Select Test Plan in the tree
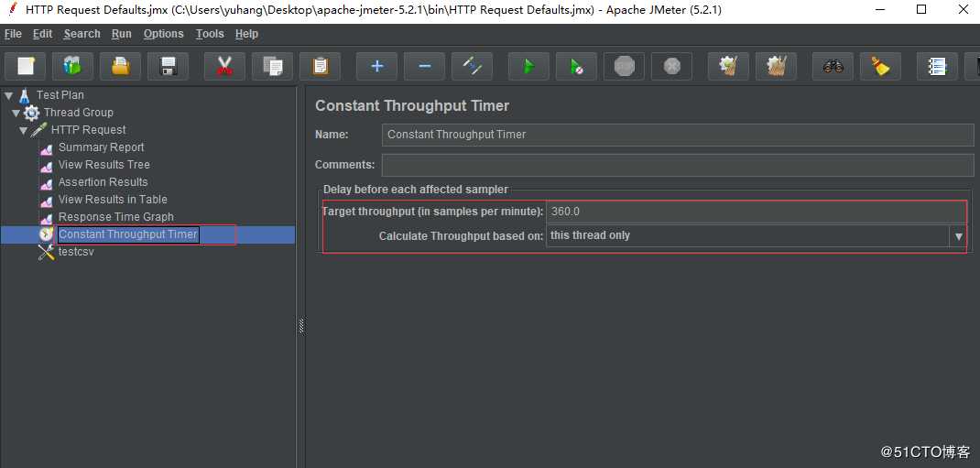Screen dimensions: 980x468 click(60, 95)
